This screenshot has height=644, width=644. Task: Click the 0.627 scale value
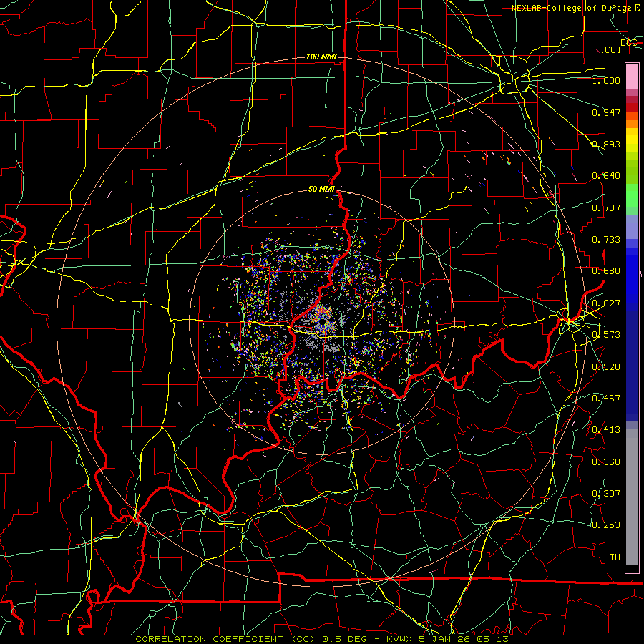click(606, 303)
